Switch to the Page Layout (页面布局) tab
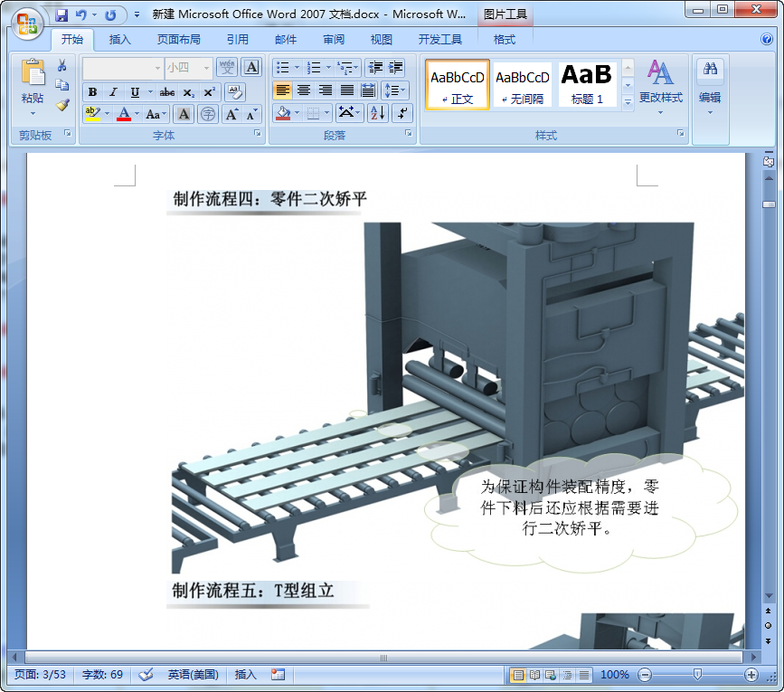The image size is (784, 692). point(179,40)
